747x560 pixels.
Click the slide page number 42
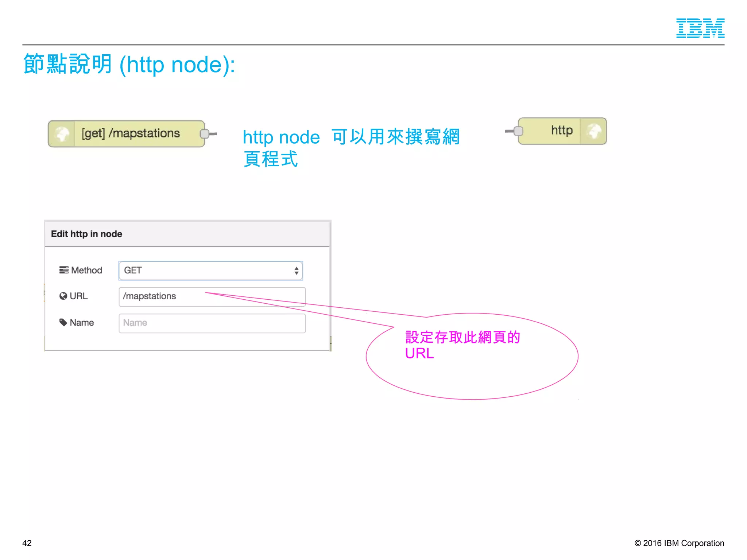coord(27,543)
